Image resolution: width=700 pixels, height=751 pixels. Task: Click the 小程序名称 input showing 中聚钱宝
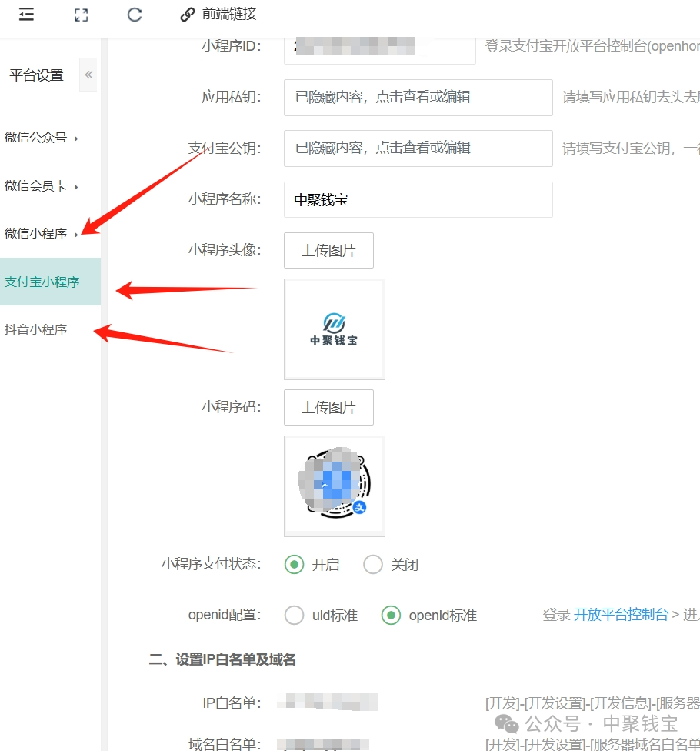(418, 199)
